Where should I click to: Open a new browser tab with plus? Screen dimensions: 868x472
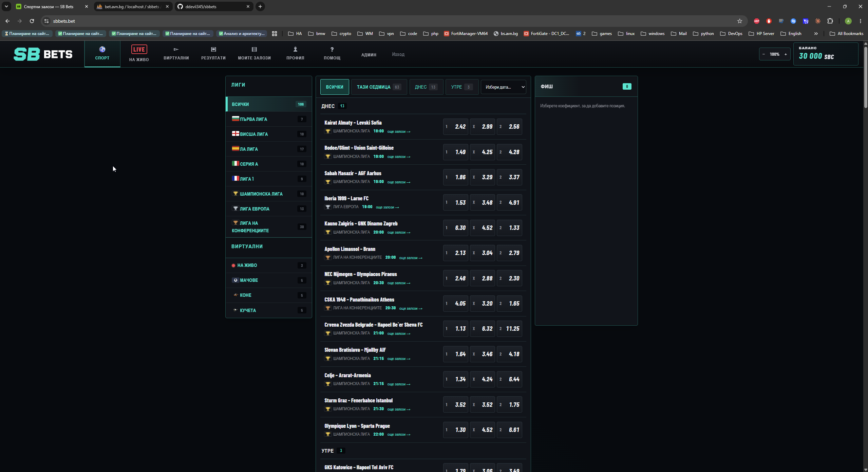pyautogui.click(x=260, y=6)
